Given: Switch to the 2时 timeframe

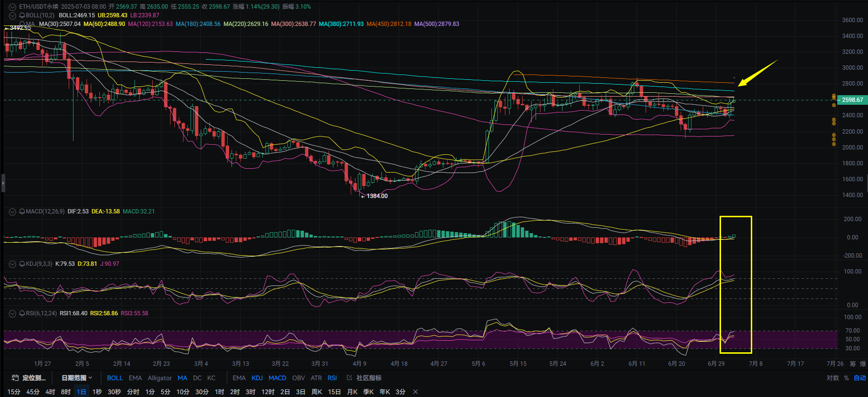Looking at the screenshot, I should (235, 392).
